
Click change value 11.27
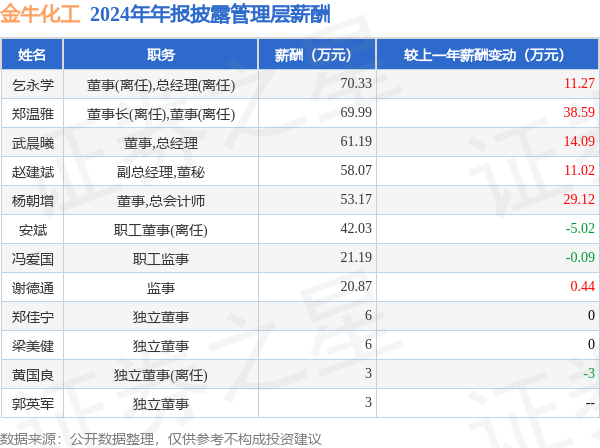[x=579, y=83]
